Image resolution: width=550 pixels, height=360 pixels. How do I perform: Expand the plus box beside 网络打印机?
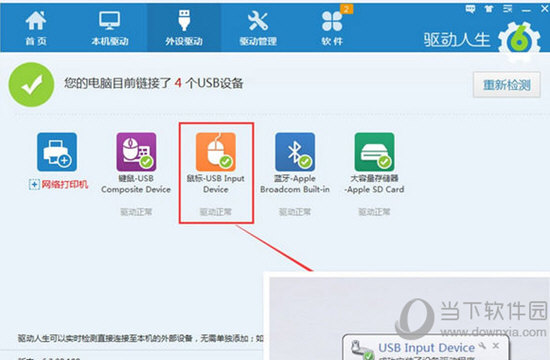click(34, 185)
